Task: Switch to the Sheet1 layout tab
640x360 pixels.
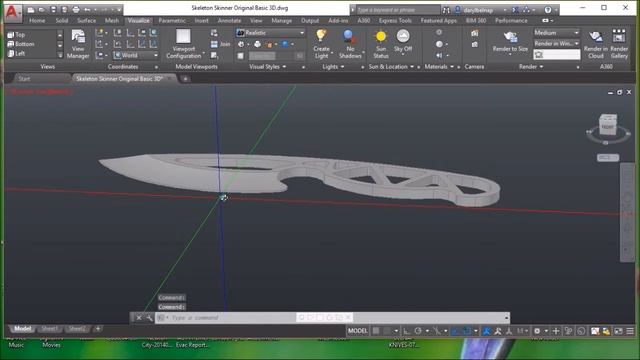Action: tap(49, 329)
